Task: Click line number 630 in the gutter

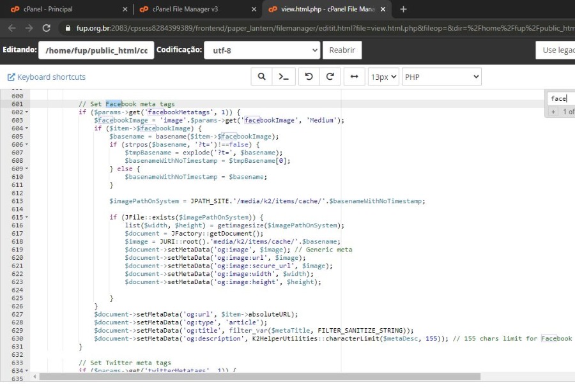Action: [x=17, y=338]
